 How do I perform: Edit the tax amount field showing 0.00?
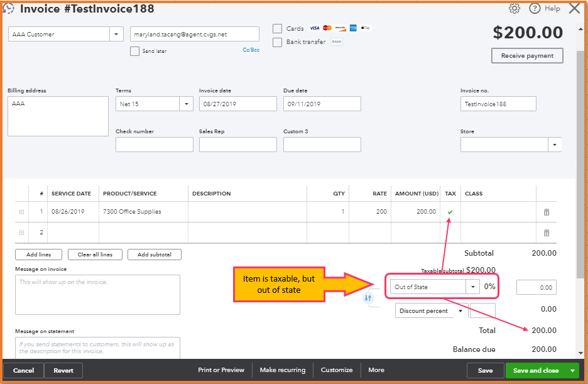click(x=536, y=287)
